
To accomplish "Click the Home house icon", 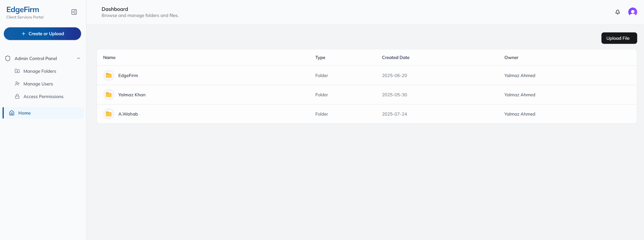I will coord(12,113).
